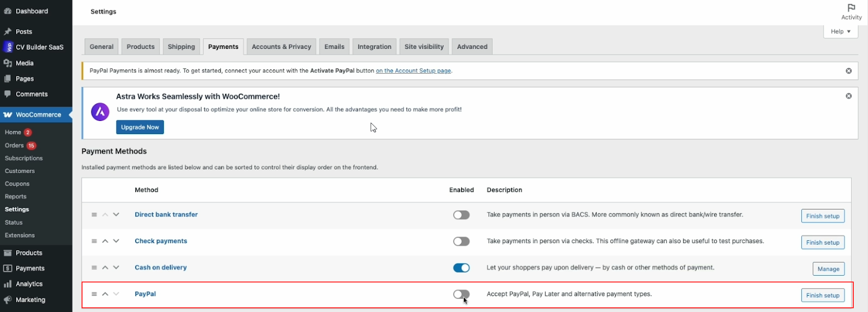Open Accounts & Privacy tab
This screenshot has width=868, height=312.
282,47
